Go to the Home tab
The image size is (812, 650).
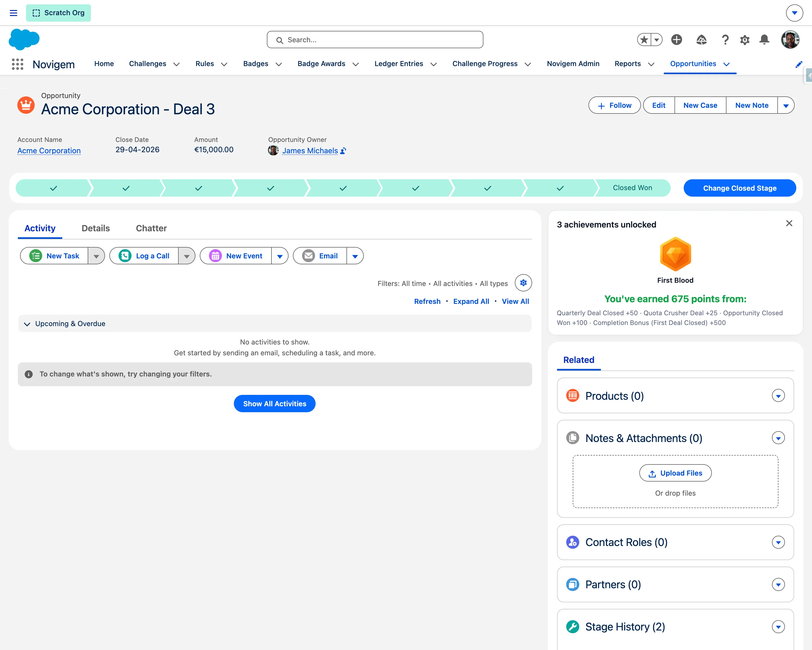tap(104, 64)
